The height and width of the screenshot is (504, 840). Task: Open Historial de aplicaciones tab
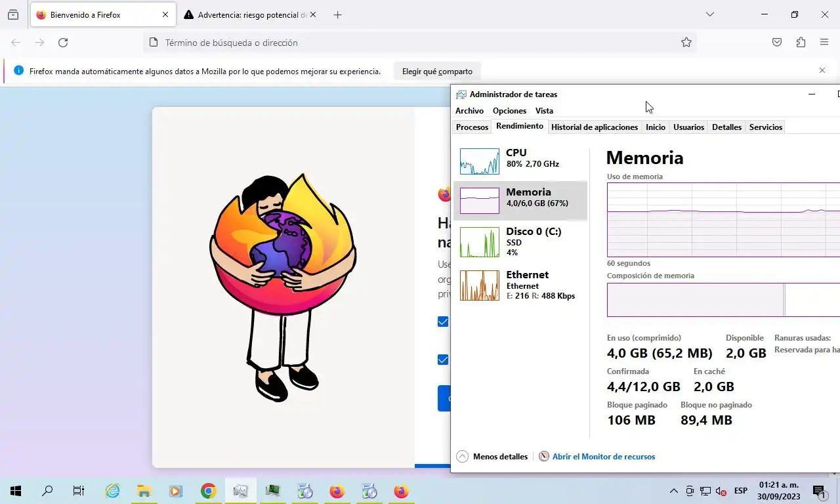(x=594, y=127)
